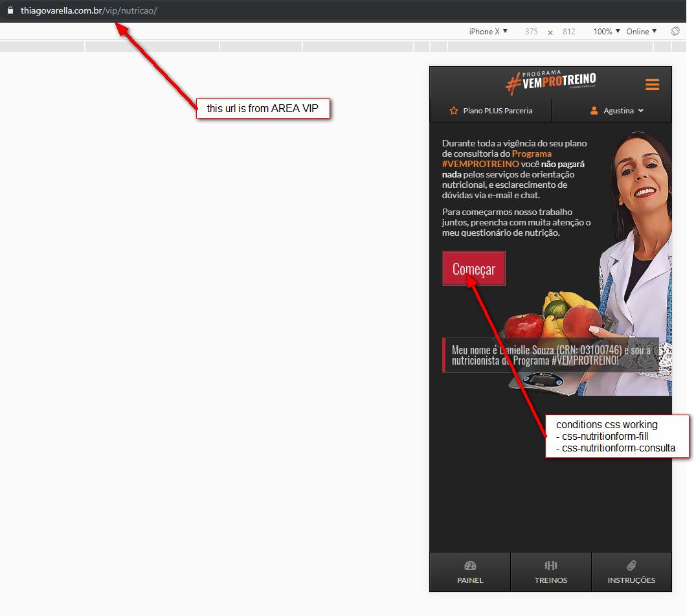Open the Online network throttling dropdown
This screenshot has height=616, width=696.
click(641, 32)
